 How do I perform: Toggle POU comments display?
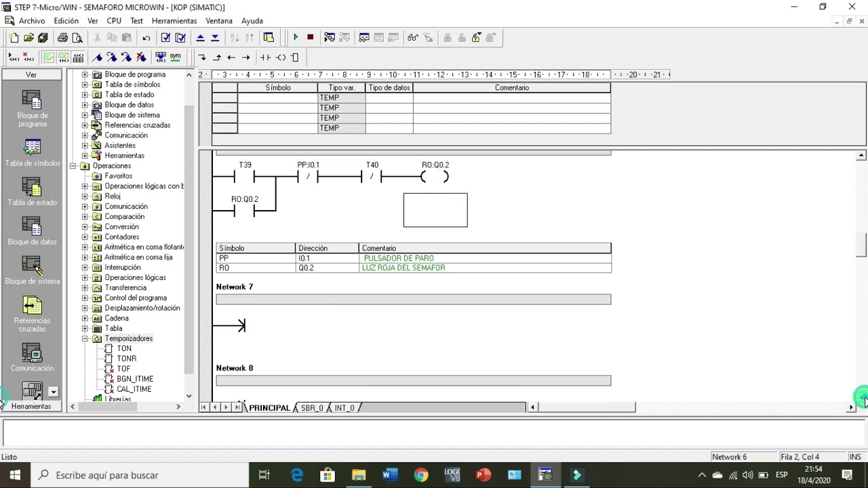(x=49, y=58)
